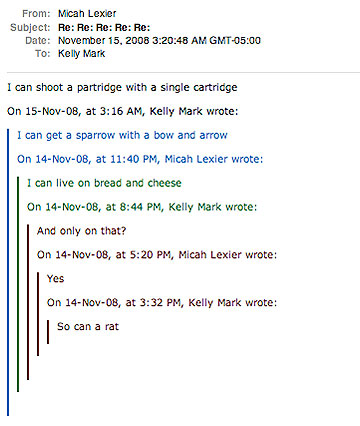The image size is (360, 426).
Task: Click the To: field label
Action: 43,54
